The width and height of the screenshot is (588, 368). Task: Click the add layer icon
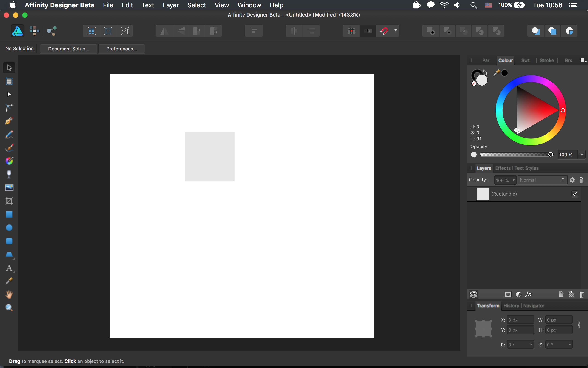click(x=561, y=294)
